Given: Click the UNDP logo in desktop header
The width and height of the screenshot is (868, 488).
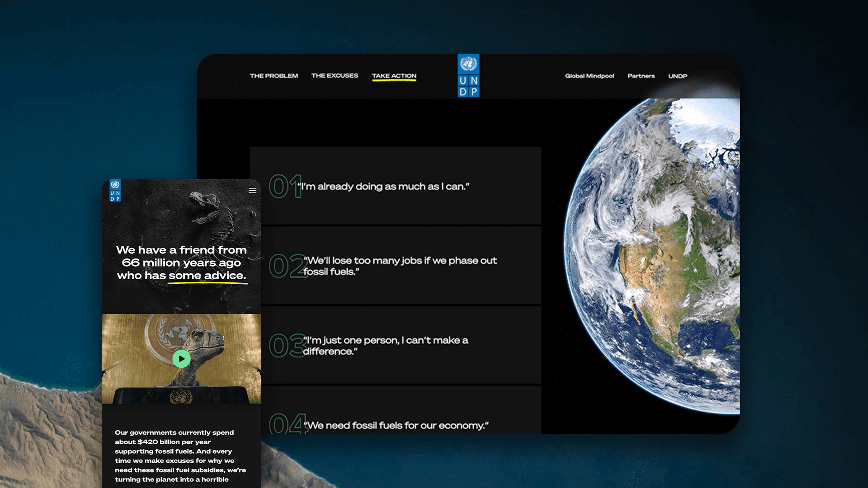Looking at the screenshot, I should click(x=468, y=75).
